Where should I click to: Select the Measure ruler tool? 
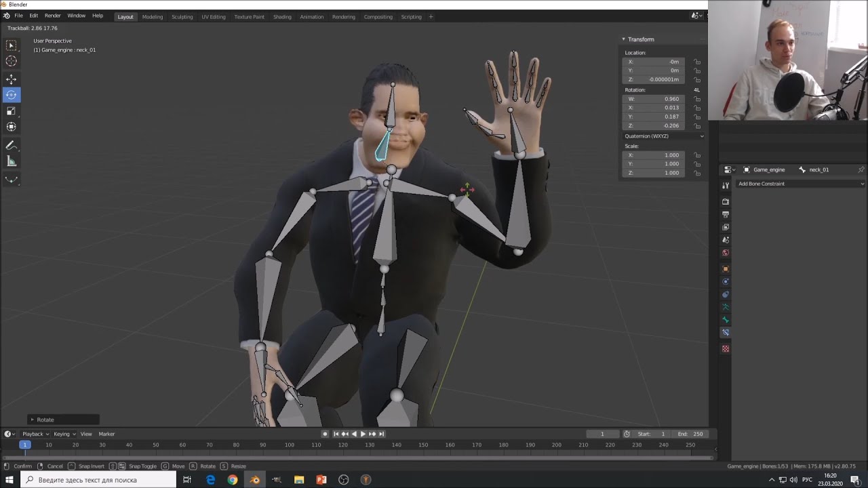12,161
